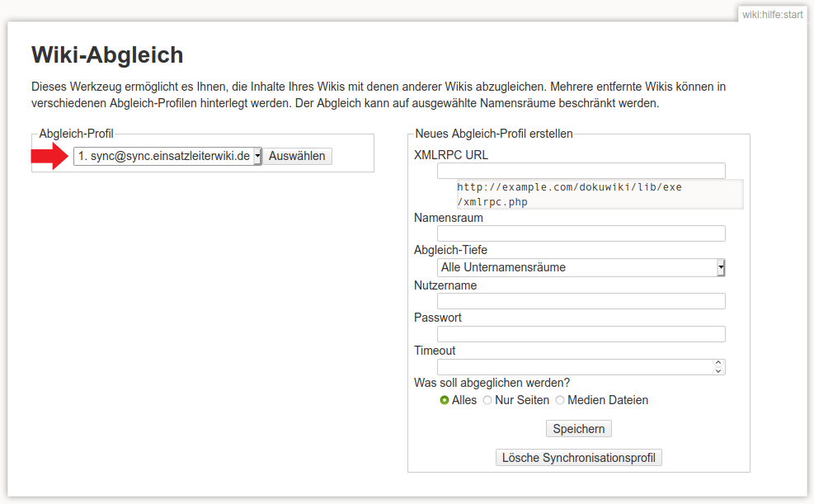The height and width of the screenshot is (504, 814).
Task: Decrease Timeout with the down stepper arrow
Action: [x=719, y=371]
